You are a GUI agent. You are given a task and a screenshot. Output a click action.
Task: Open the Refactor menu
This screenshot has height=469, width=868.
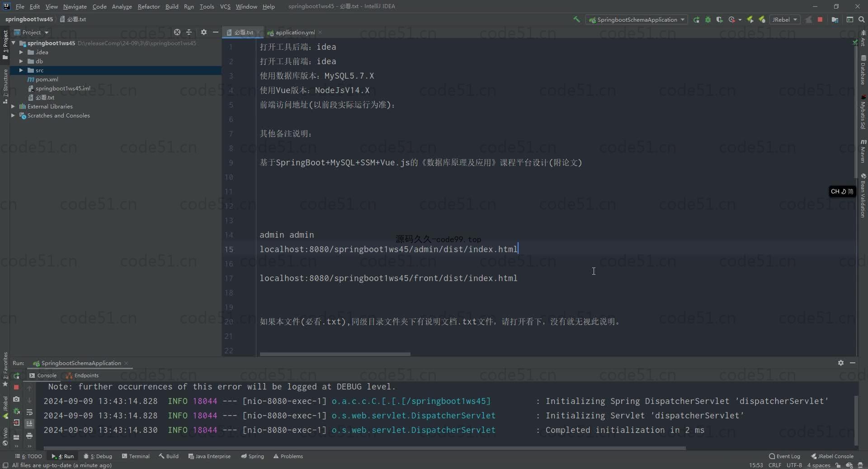point(149,6)
